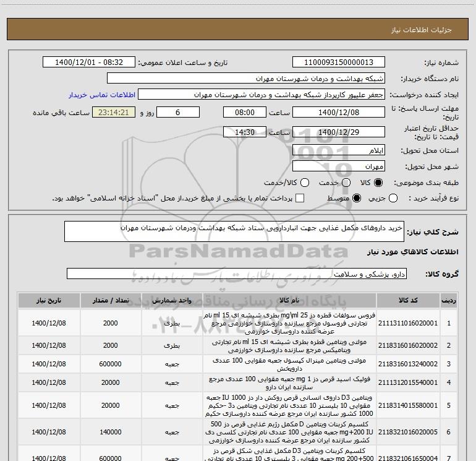Click the need number field 1100093150000013

[x=339, y=62]
